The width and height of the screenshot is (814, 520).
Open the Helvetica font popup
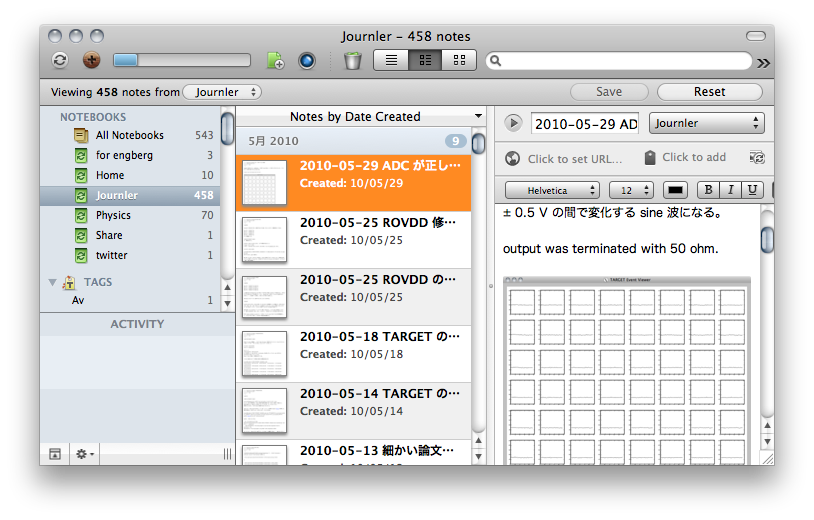coord(552,190)
